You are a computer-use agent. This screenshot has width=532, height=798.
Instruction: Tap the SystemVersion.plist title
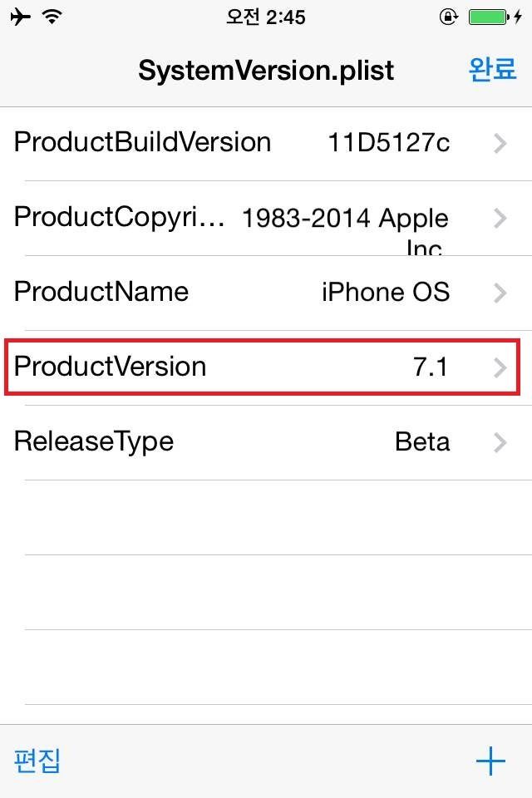coord(266,71)
